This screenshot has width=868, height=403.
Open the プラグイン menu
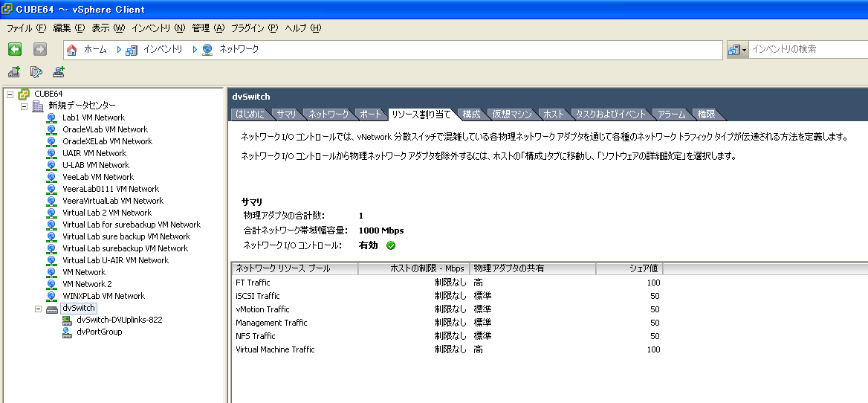(255, 28)
